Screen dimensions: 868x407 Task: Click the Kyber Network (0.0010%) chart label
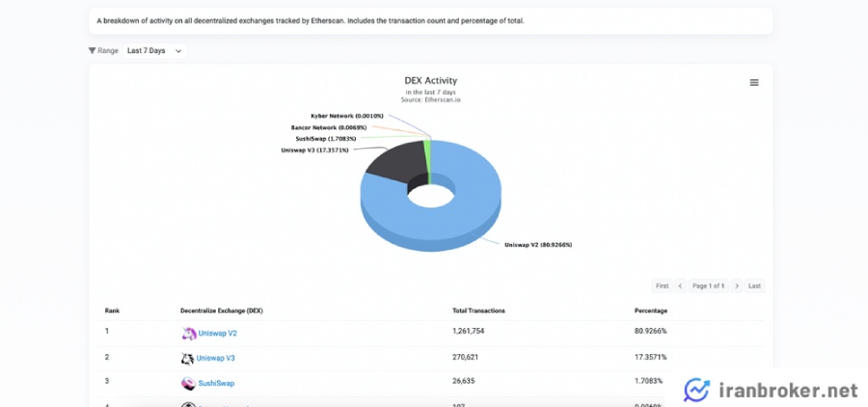(347, 116)
